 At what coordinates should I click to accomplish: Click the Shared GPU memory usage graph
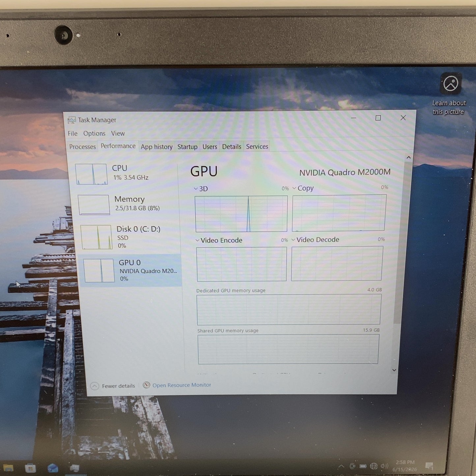(x=288, y=349)
